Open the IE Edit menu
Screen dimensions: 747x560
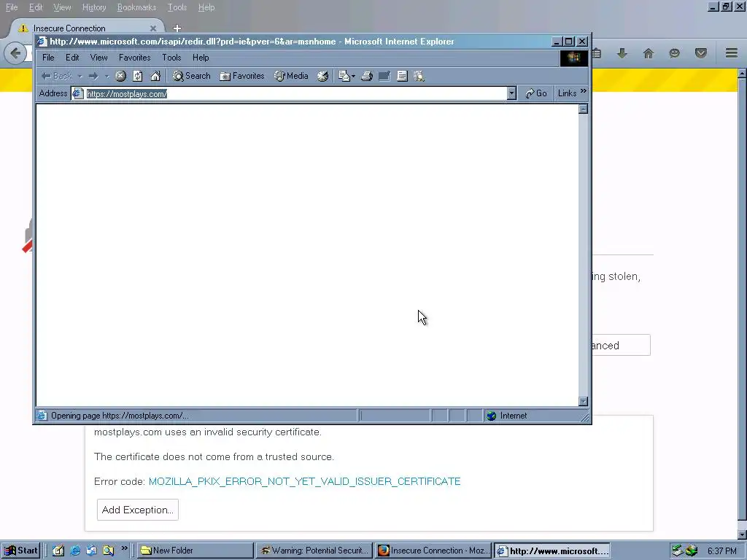click(x=72, y=58)
